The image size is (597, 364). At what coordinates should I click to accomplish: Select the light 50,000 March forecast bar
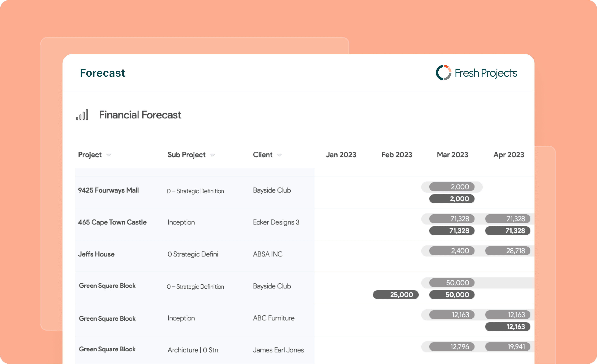tap(452, 283)
